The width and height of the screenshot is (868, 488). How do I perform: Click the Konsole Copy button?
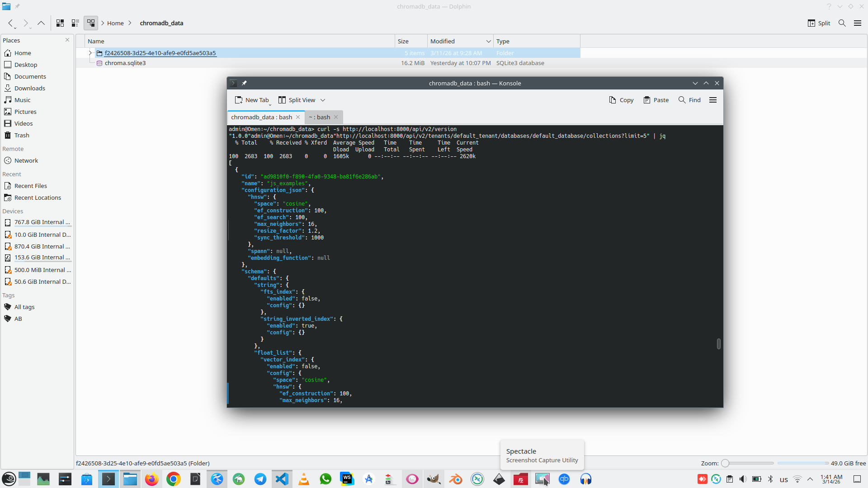click(x=621, y=100)
